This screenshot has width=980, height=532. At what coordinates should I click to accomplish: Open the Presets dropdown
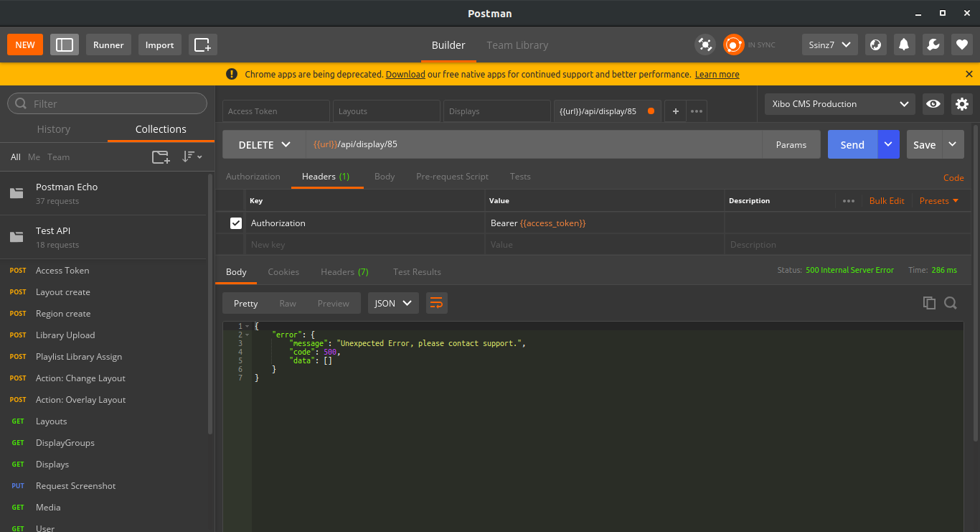pos(939,201)
